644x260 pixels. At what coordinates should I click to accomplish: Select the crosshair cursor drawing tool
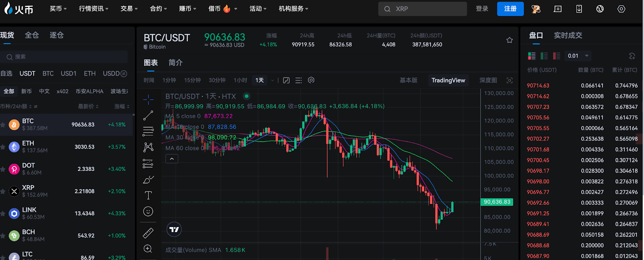point(148,99)
